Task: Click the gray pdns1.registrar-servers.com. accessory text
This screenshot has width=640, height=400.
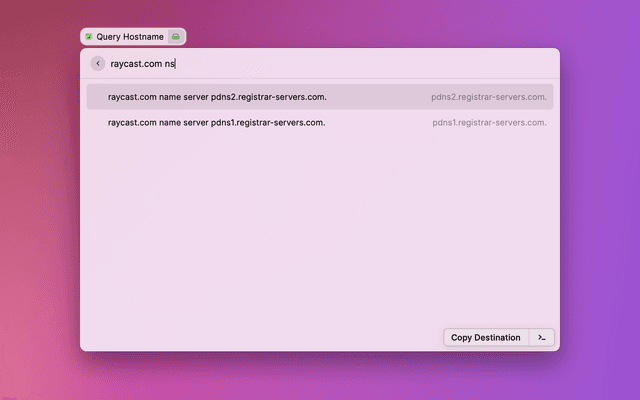Action: coord(489,122)
